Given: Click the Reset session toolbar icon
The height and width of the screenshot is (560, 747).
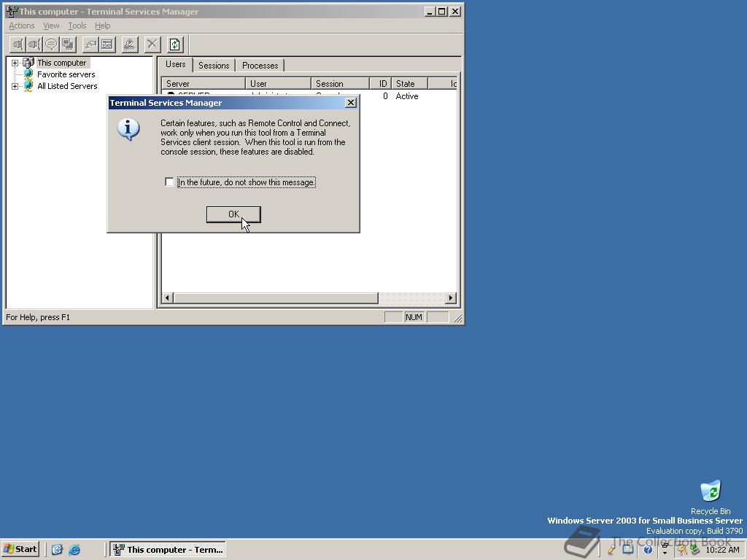Looking at the screenshot, I should click(x=90, y=44).
